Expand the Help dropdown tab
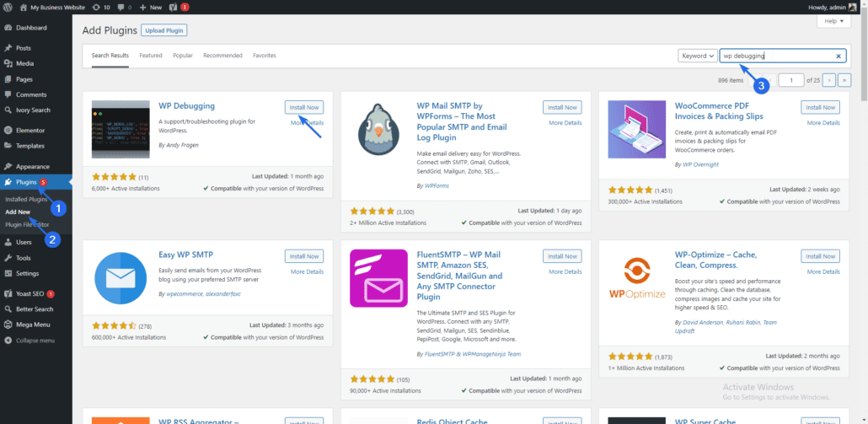The height and width of the screenshot is (424, 868). point(833,21)
